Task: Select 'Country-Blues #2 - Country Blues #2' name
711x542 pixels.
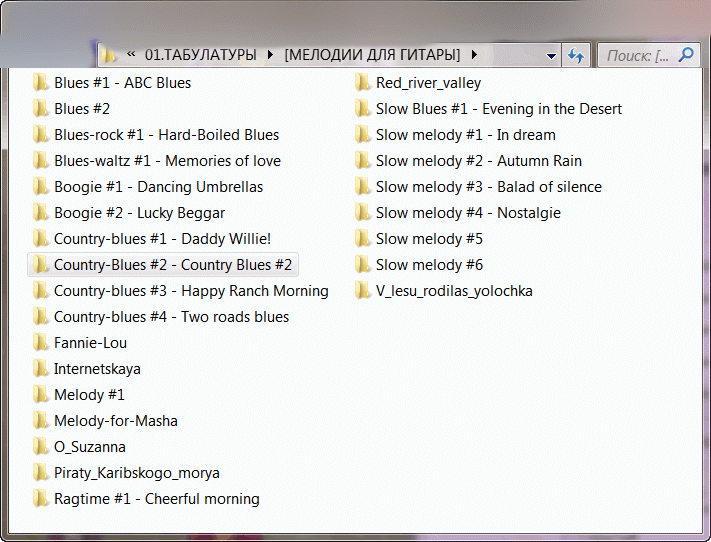Action: point(173,265)
